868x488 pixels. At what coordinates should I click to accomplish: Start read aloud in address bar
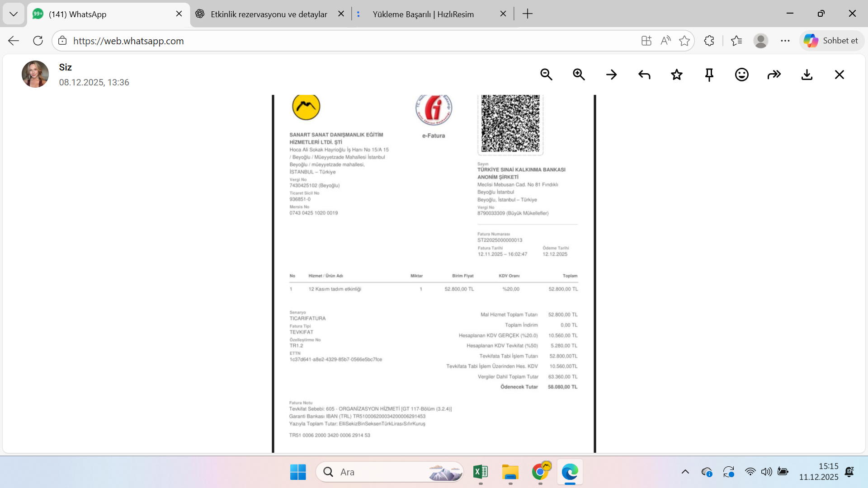pyautogui.click(x=665, y=41)
